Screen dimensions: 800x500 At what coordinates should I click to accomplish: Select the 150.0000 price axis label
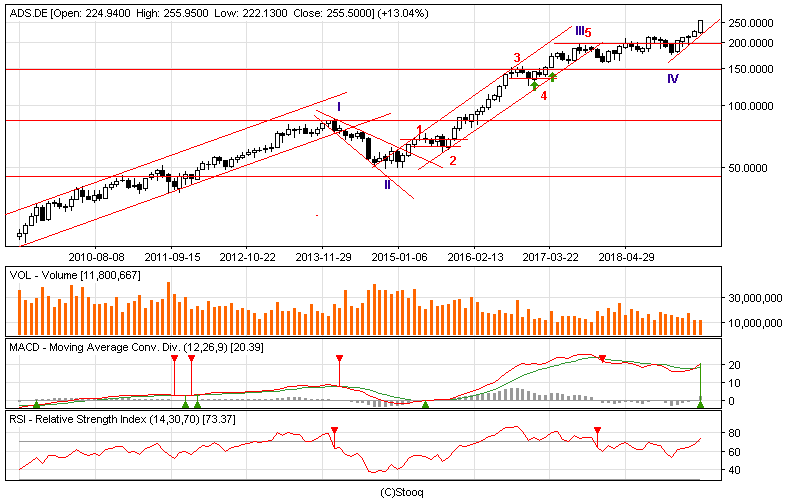click(x=751, y=69)
